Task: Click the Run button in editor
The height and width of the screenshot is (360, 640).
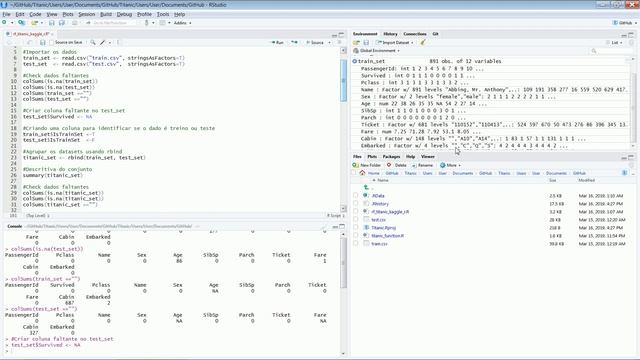Action: (277, 42)
